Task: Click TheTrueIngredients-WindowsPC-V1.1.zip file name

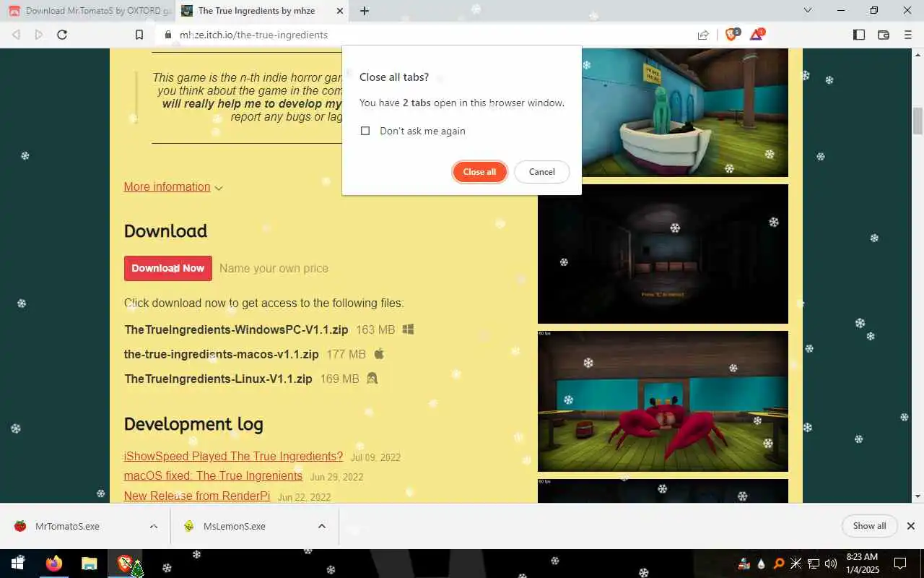Action: [236, 329]
